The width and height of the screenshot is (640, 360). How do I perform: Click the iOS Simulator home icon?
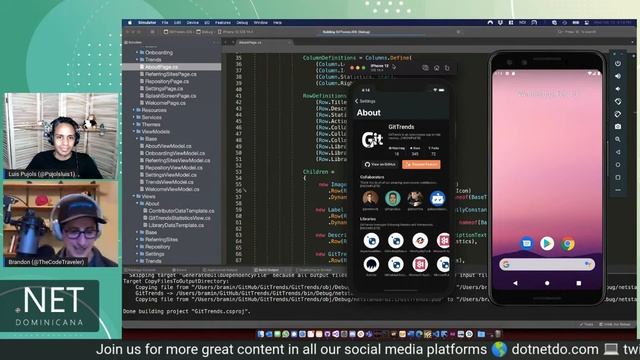[436, 68]
